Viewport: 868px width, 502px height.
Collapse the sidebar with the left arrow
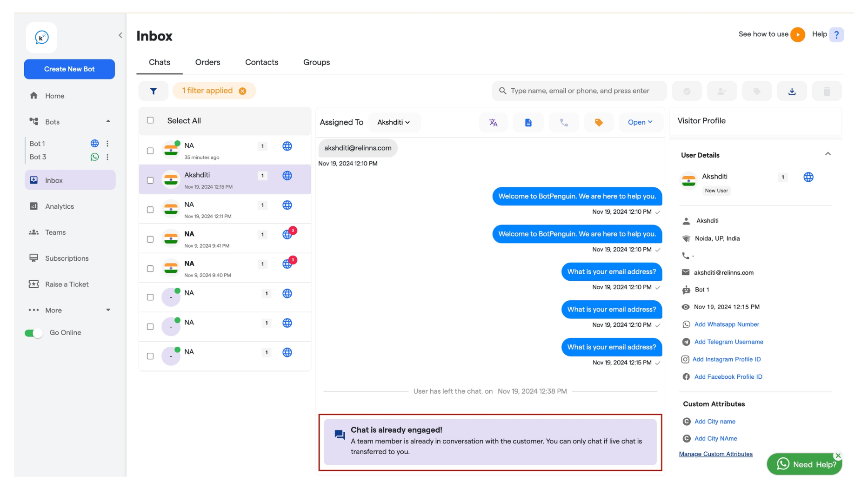tap(120, 35)
